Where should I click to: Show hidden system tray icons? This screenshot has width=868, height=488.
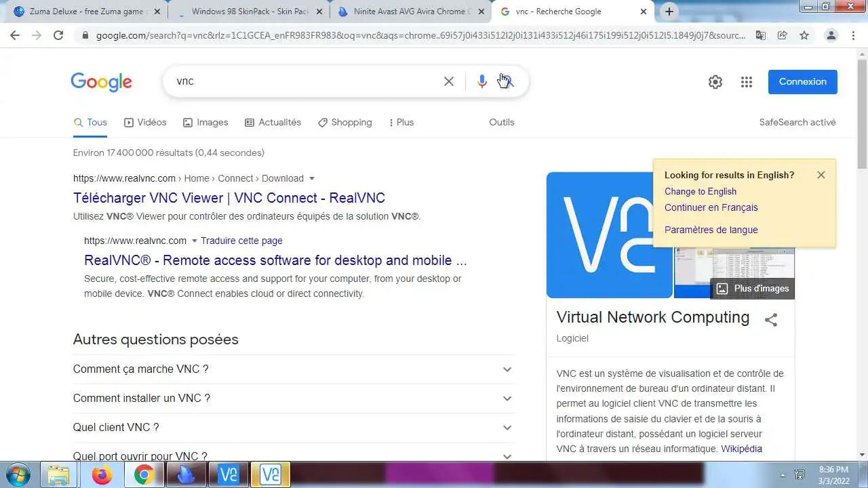pos(783,474)
